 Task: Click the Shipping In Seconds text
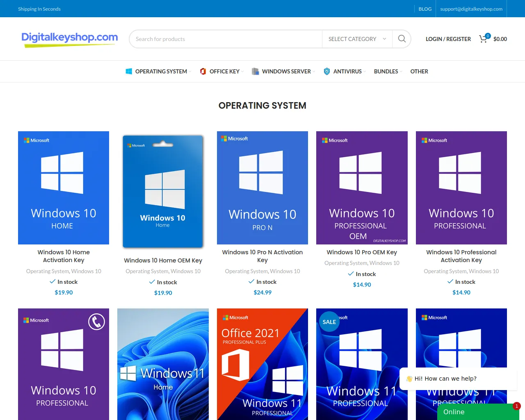[x=39, y=9]
